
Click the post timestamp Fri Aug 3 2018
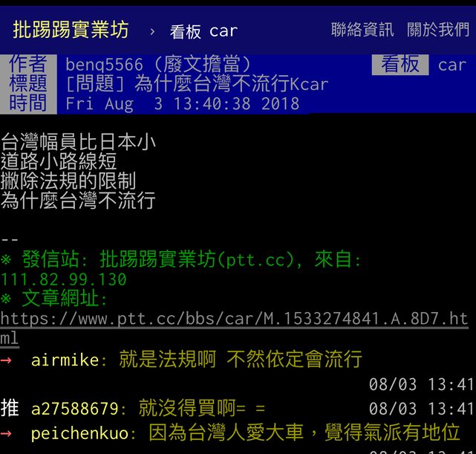[182, 103]
